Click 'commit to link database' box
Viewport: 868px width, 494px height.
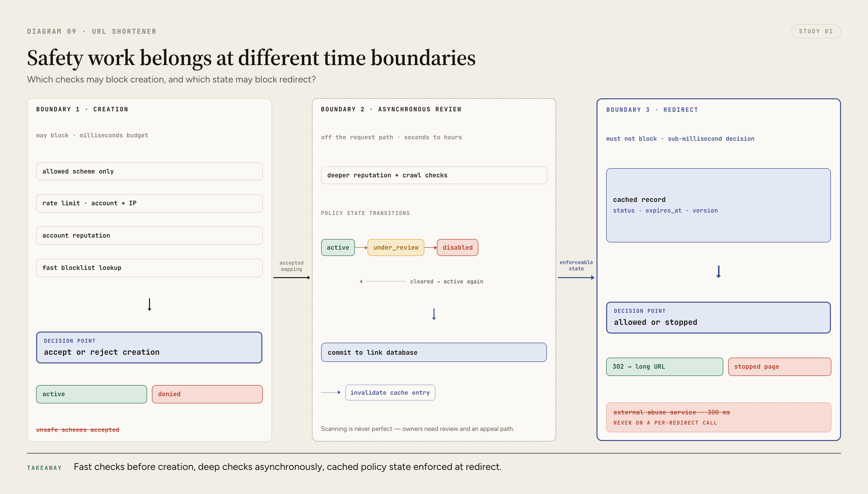434,352
